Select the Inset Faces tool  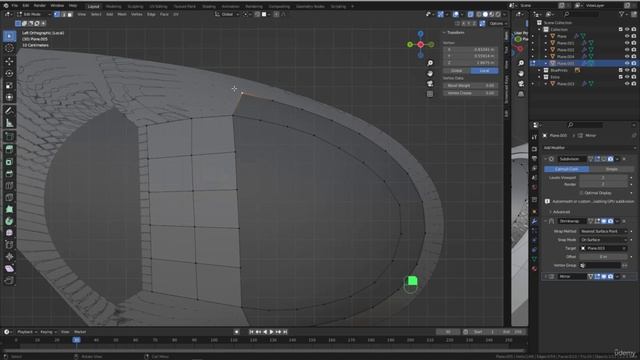point(9,162)
